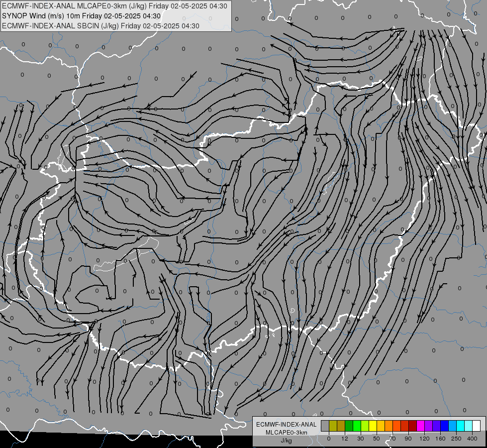Click the legend value 90

pos(408,439)
